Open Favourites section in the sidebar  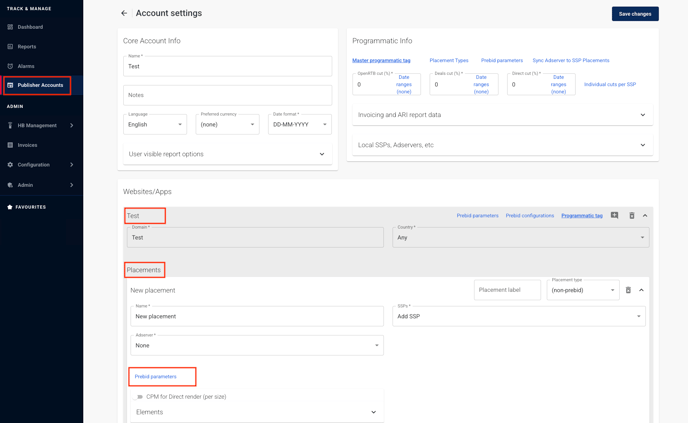click(30, 207)
